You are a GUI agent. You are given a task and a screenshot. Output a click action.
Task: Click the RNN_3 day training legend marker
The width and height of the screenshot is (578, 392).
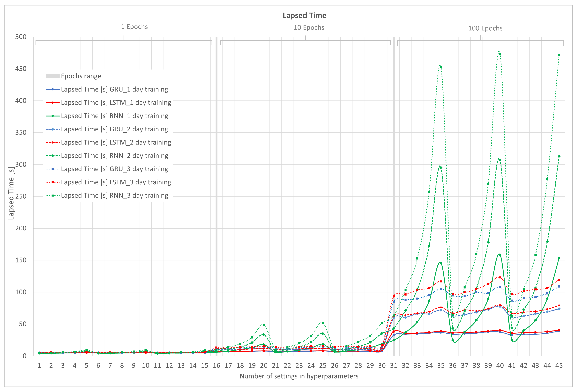52,195
